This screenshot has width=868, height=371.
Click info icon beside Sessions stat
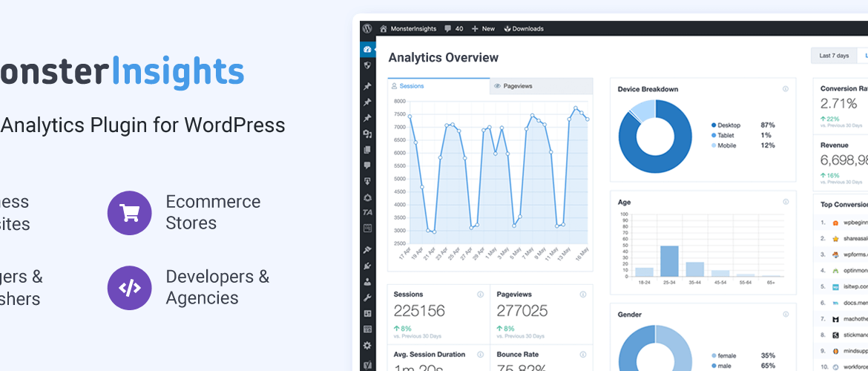click(481, 295)
